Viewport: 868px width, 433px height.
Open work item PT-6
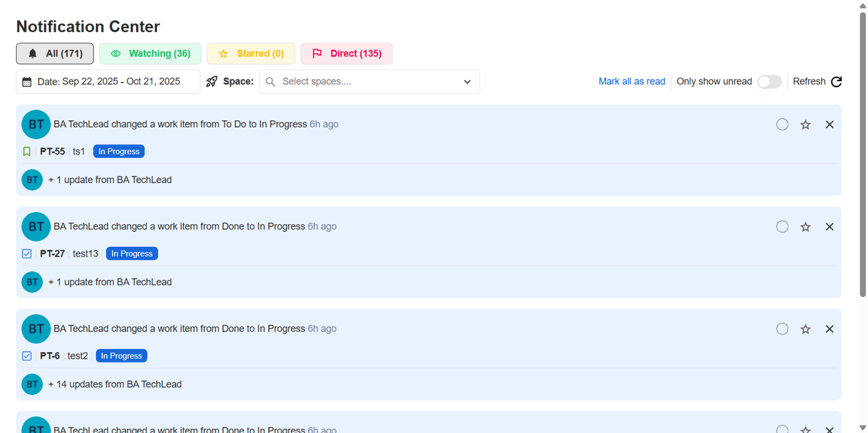tap(50, 357)
